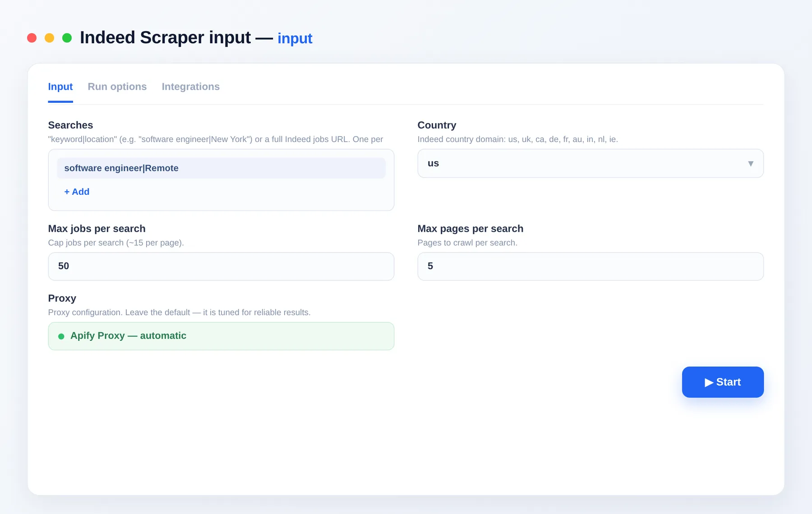Click the 'Max jobs per search' label
This screenshot has height=514, width=812.
point(97,229)
